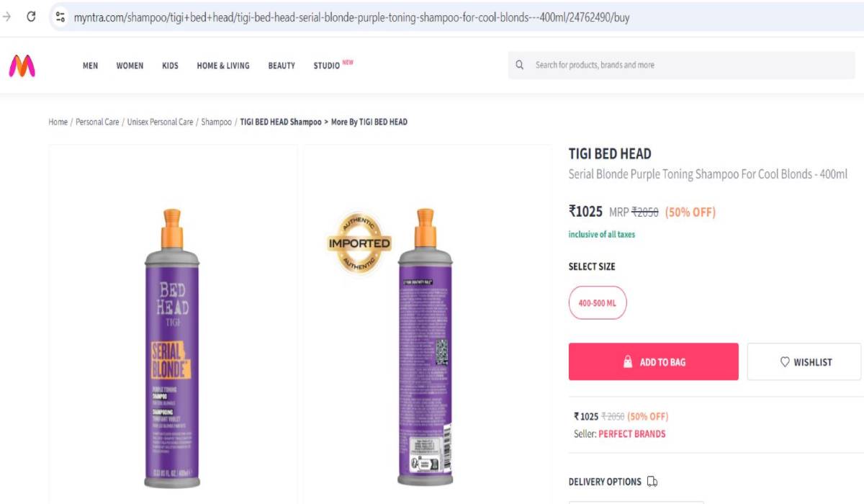Click the product search input field
Screen dimensions: 864x504
coord(684,65)
